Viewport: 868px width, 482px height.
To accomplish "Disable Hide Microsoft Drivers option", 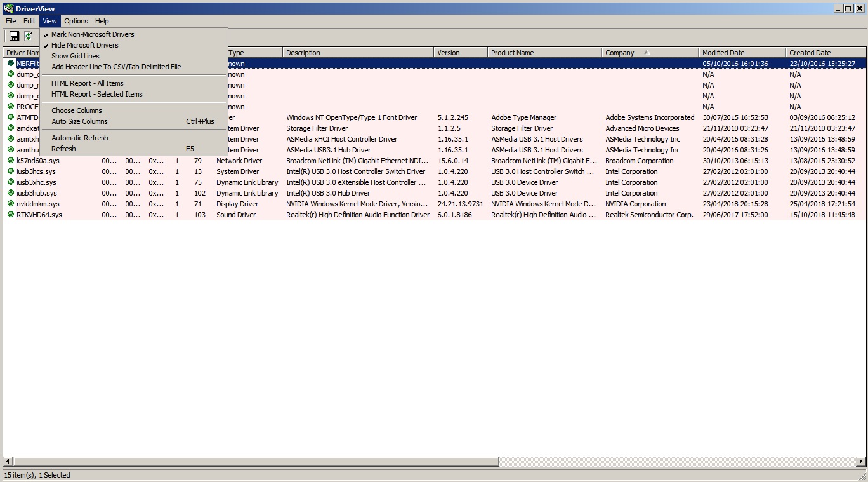I will pos(84,45).
